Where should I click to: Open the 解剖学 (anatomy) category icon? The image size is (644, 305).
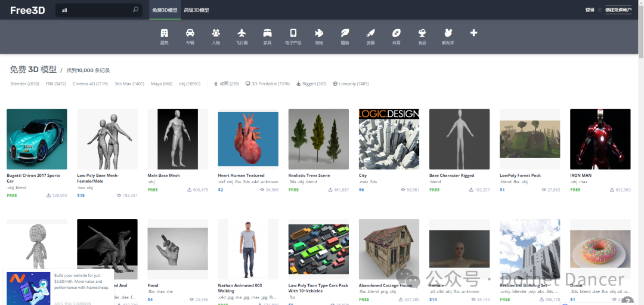[448, 33]
